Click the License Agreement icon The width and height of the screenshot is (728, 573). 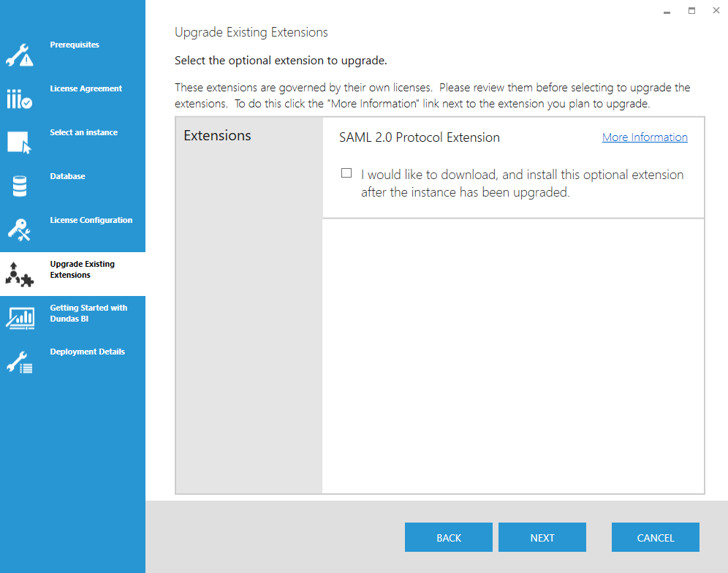(20, 99)
